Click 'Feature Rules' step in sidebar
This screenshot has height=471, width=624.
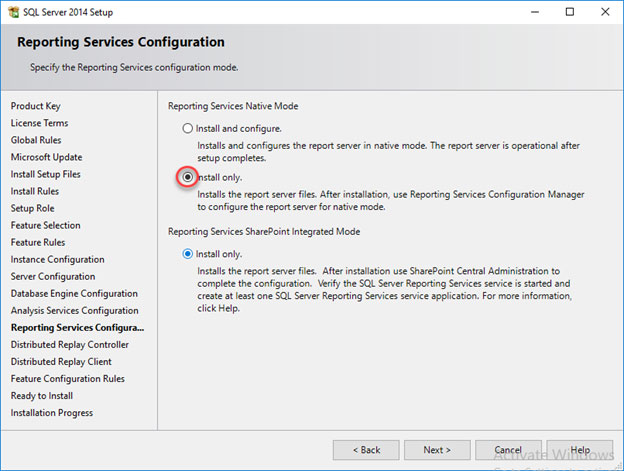(38, 242)
